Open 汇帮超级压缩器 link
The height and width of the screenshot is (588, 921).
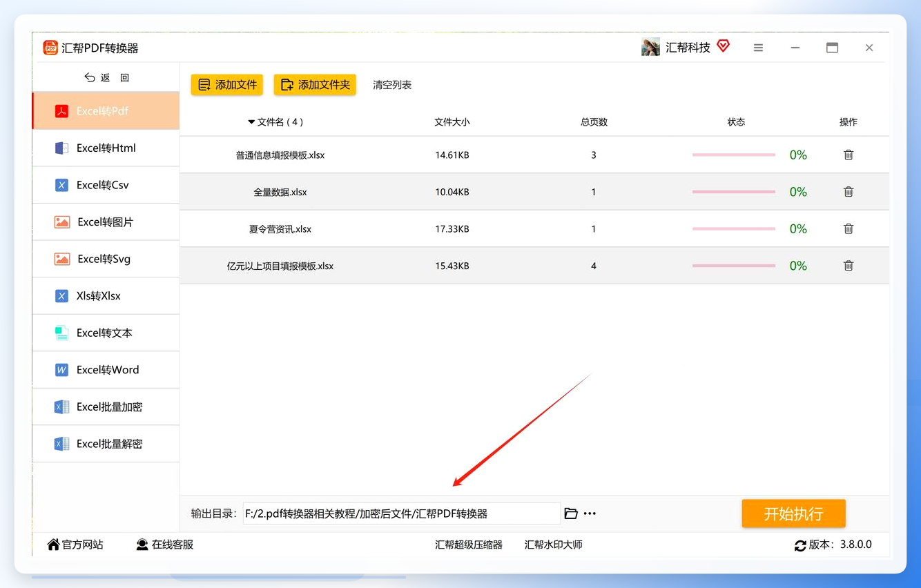[x=469, y=545]
